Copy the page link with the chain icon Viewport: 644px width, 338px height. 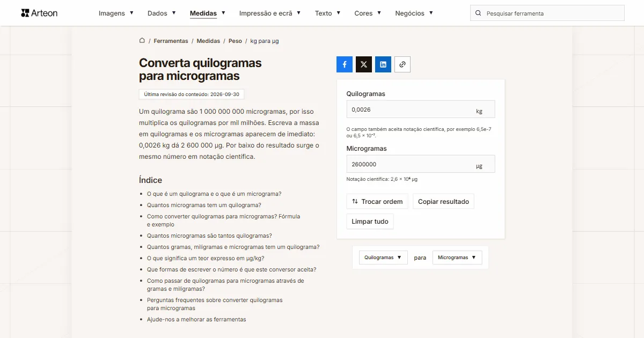pyautogui.click(x=402, y=64)
